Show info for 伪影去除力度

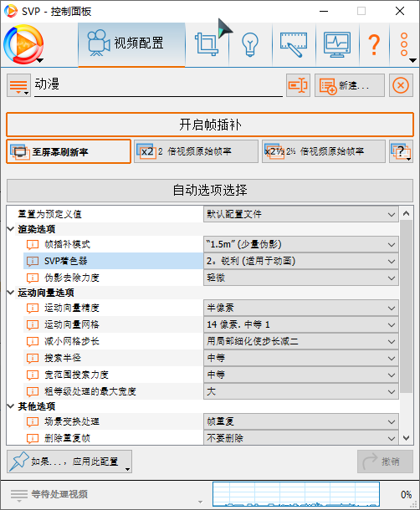(33, 278)
